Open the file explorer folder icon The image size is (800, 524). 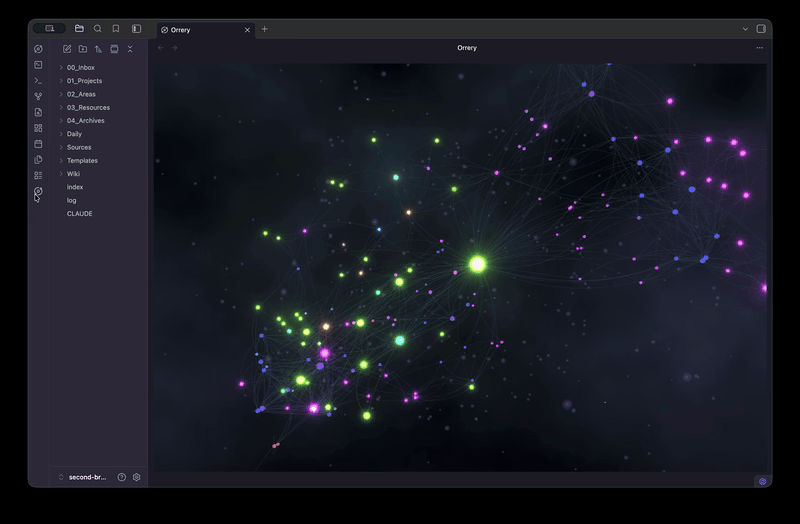[x=79, y=29]
